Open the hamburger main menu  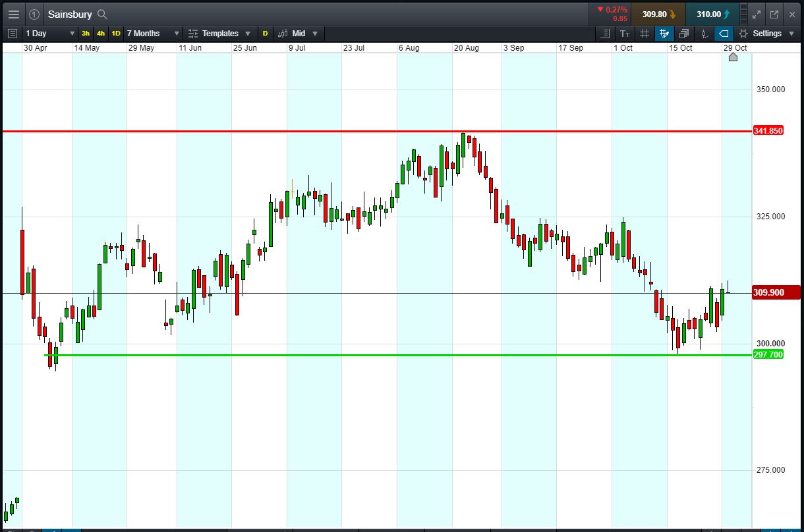(x=13, y=14)
